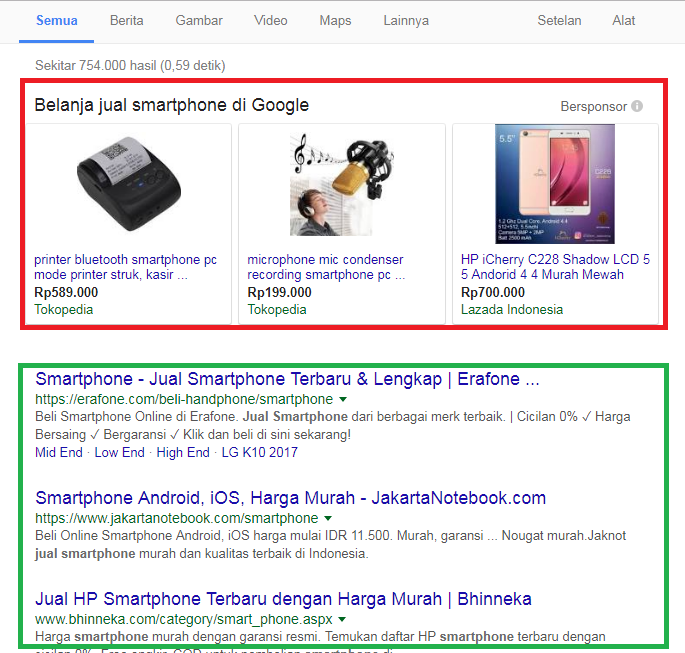Open the Low End sitelink
Screen dimensions: 685x653
tap(120, 452)
